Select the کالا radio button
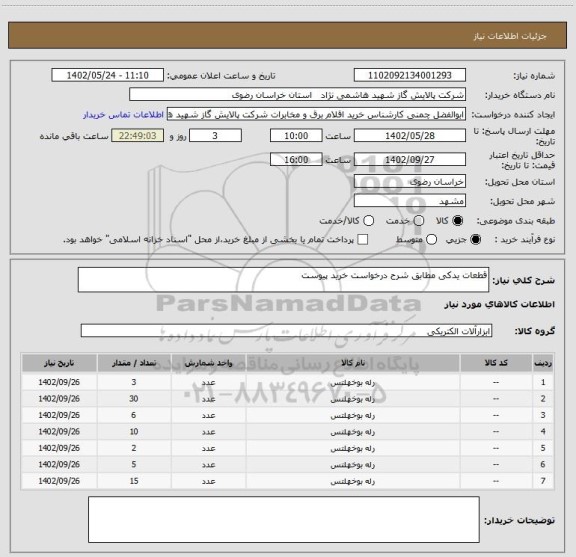 [x=458, y=221]
